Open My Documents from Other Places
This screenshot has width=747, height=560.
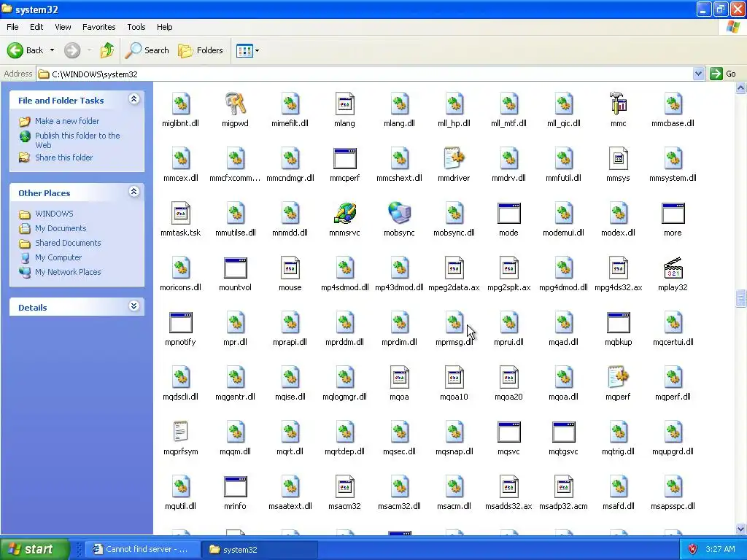(x=61, y=228)
